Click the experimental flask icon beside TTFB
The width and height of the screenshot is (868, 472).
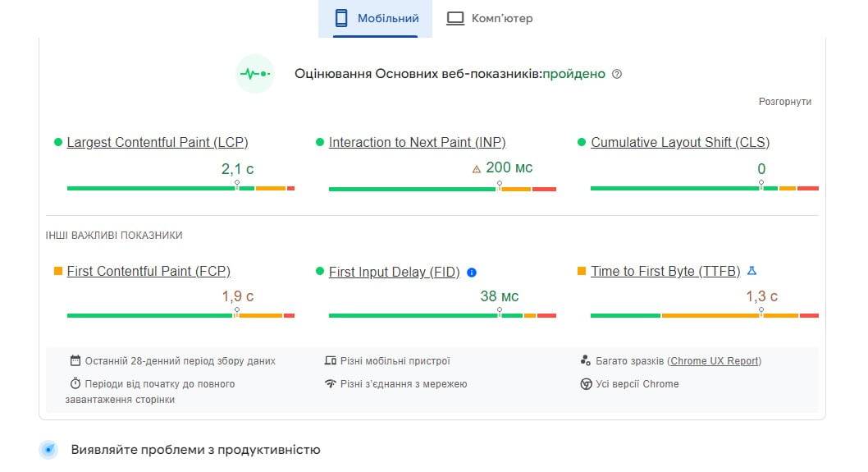tap(752, 271)
